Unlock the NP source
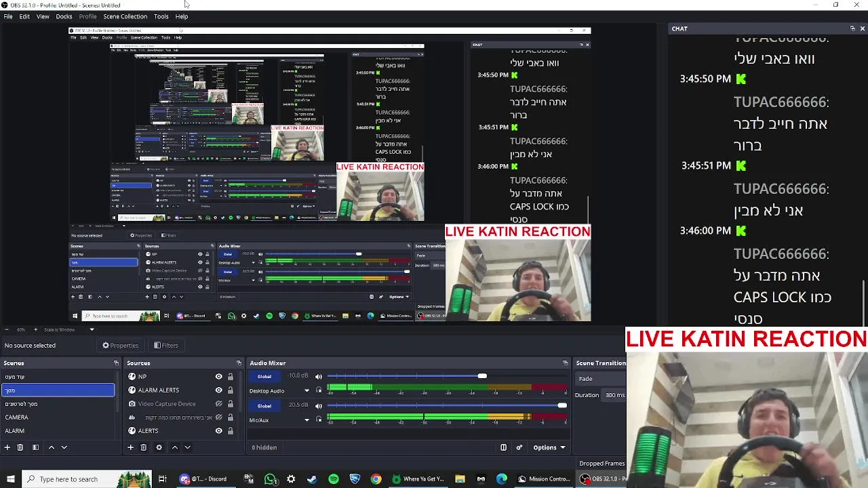This screenshot has width=868, height=488. (231, 377)
